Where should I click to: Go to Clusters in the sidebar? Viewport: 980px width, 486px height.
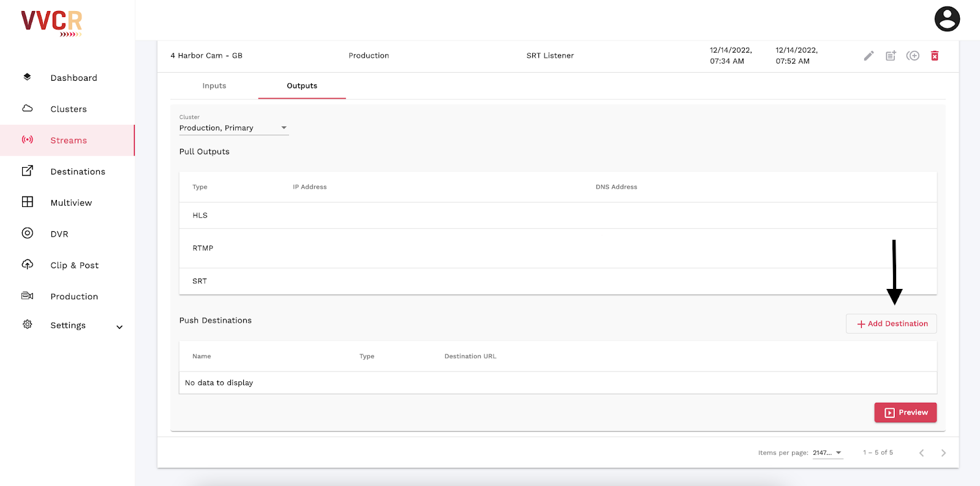[x=69, y=109]
